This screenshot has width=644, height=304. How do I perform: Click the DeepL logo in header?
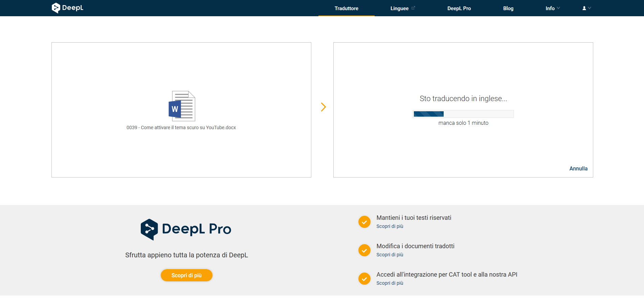click(x=67, y=8)
